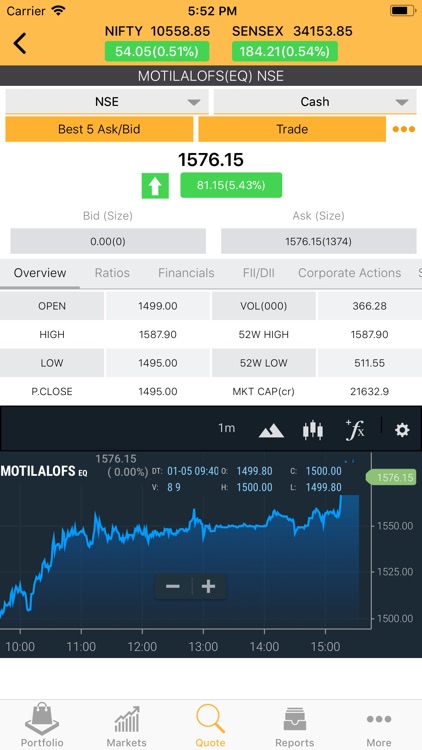This screenshot has width=422, height=750.
Task: Tap the NIFTY 10558.85 index text
Action: click(157, 31)
